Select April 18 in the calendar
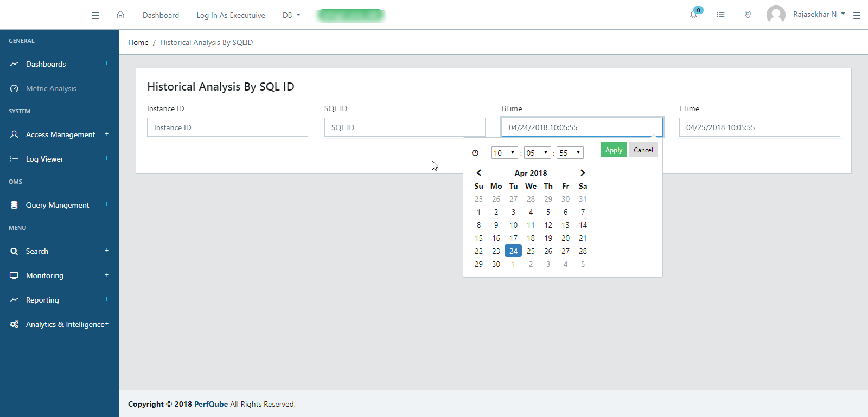The width and height of the screenshot is (868, 417). [x=531, y=238]
